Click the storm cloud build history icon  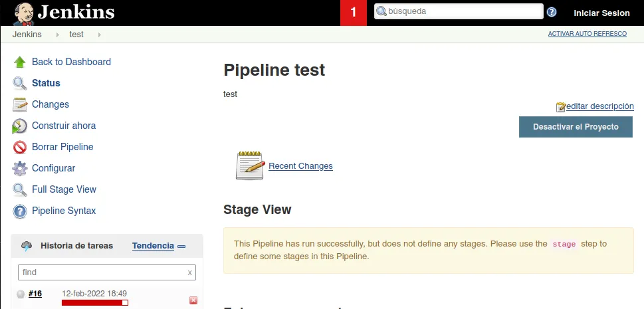click(27, 246)
